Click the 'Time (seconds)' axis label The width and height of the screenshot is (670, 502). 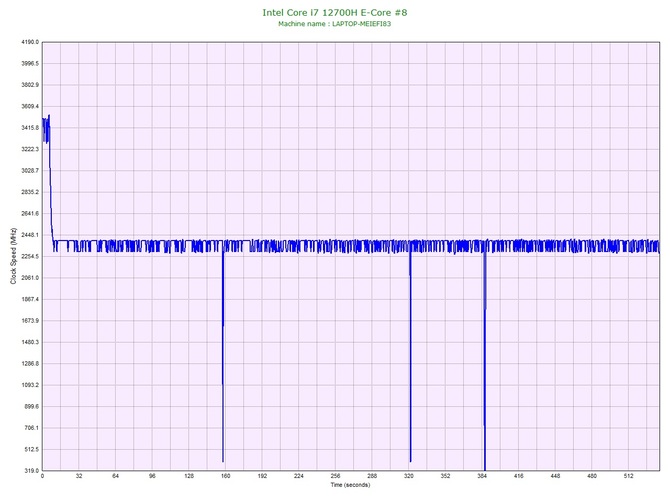350,485
